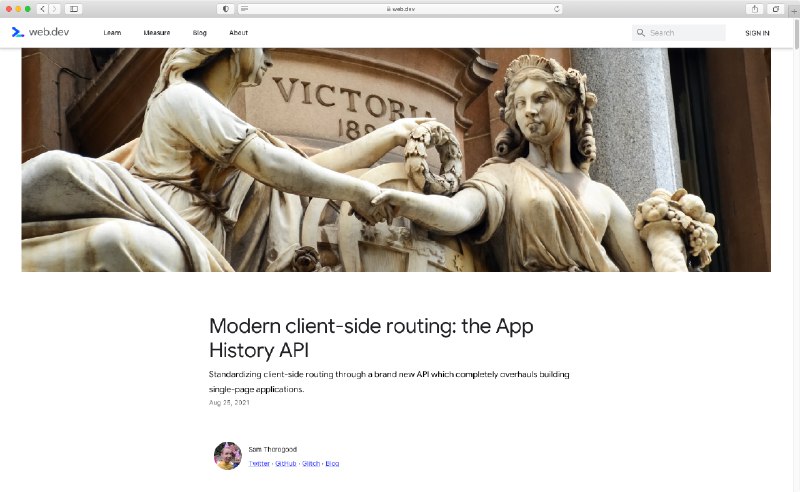Image resolution: width=800 pixels, height=492 pixels.
Task: Click the Search input field
Action: 679,33
